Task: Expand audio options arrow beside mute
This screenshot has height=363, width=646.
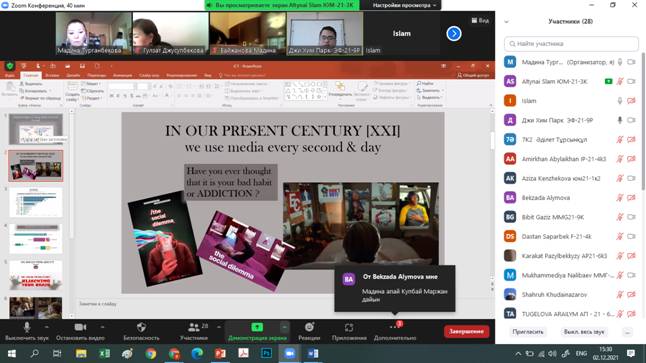Action: pos(47,327)
